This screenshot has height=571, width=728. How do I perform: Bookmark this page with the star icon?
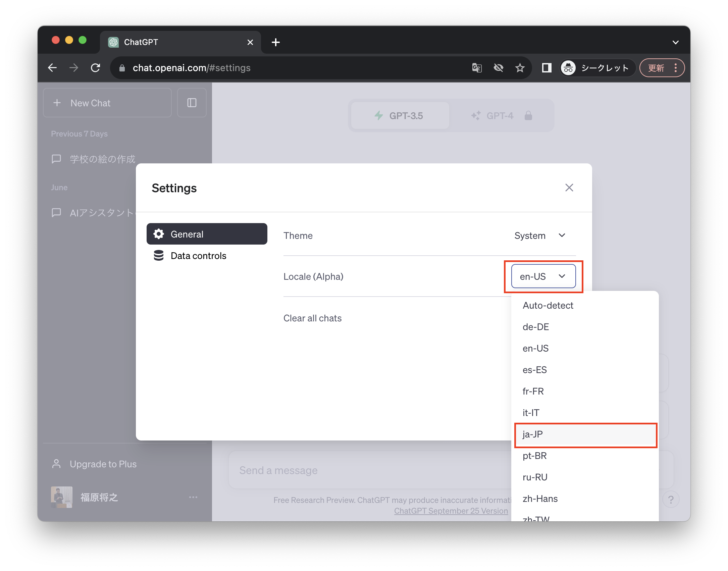[x=520, y=68]
